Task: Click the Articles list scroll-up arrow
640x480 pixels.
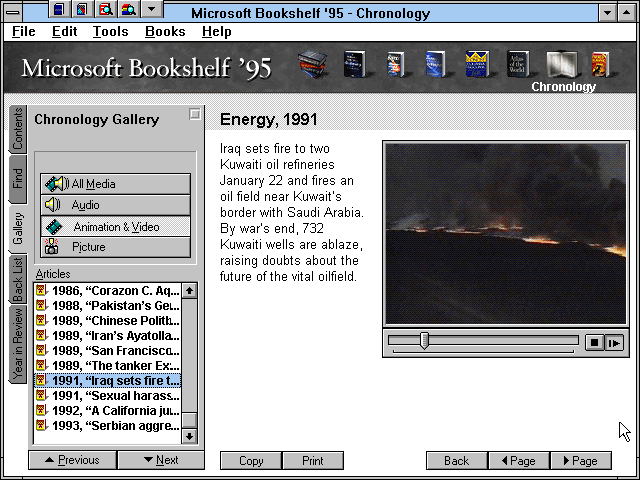Action: coord(189,291)
